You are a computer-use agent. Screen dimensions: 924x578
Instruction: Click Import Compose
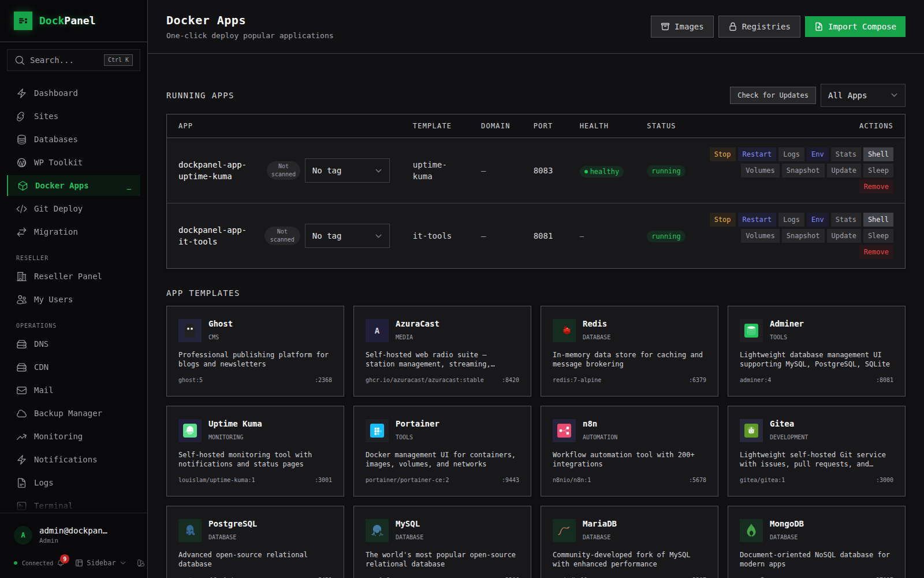(855, 27)
